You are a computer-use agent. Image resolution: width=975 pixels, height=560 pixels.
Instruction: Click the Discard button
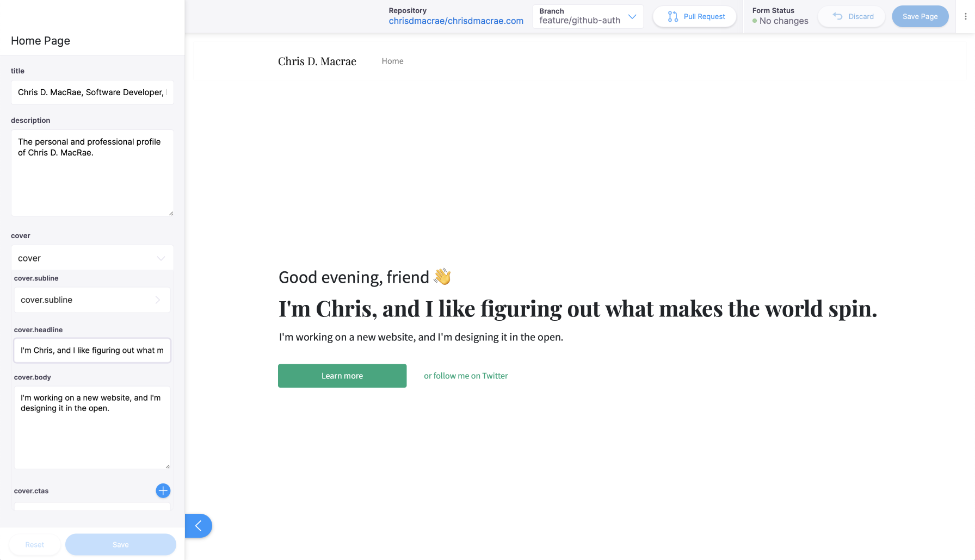coord(851,16)
